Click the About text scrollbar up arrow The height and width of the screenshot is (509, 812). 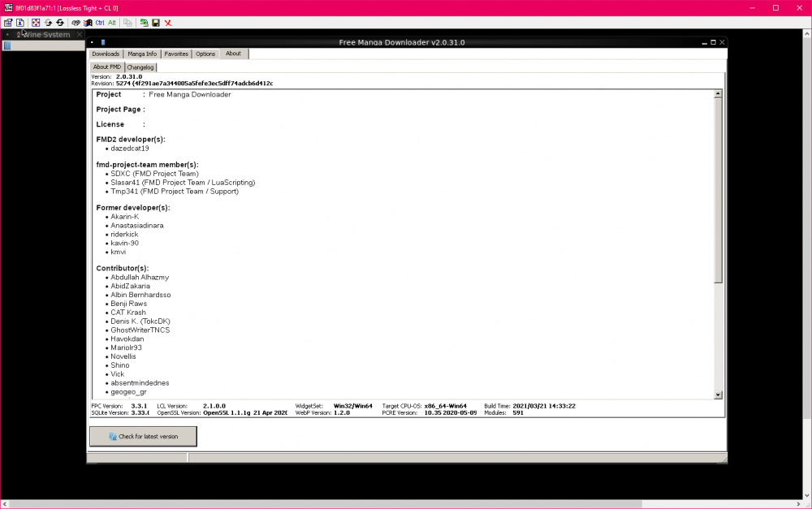[x=718, y=93]
